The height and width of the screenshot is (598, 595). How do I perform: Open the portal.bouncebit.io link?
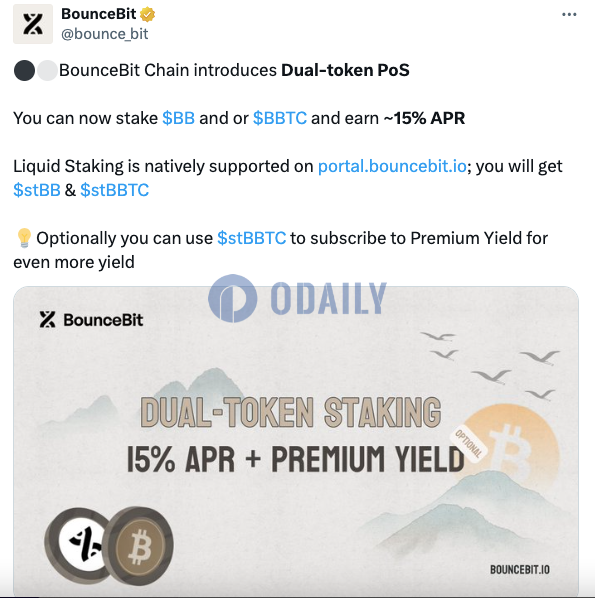(392, 166)
